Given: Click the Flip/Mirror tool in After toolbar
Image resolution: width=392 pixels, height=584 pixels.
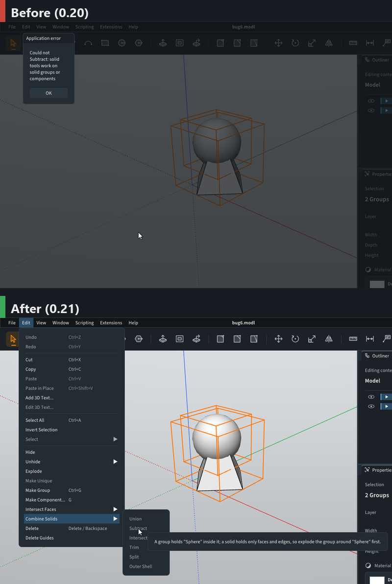Looking at the screenshot, I should [329, 339].
